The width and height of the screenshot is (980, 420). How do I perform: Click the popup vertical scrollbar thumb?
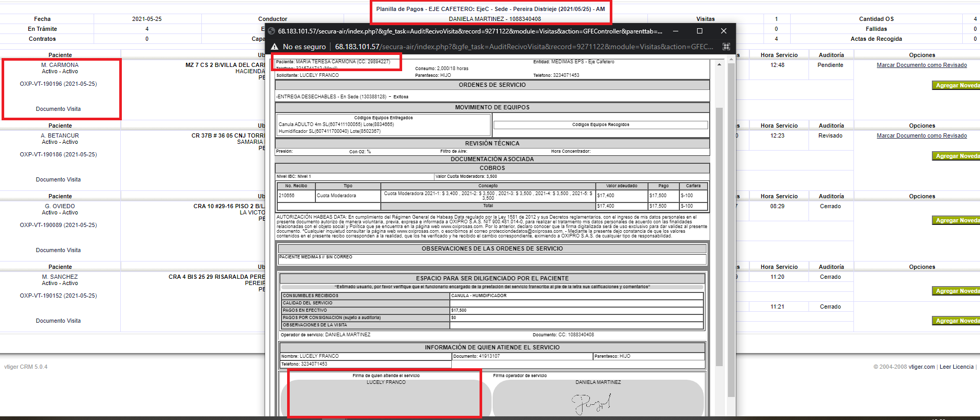(719, 236)
